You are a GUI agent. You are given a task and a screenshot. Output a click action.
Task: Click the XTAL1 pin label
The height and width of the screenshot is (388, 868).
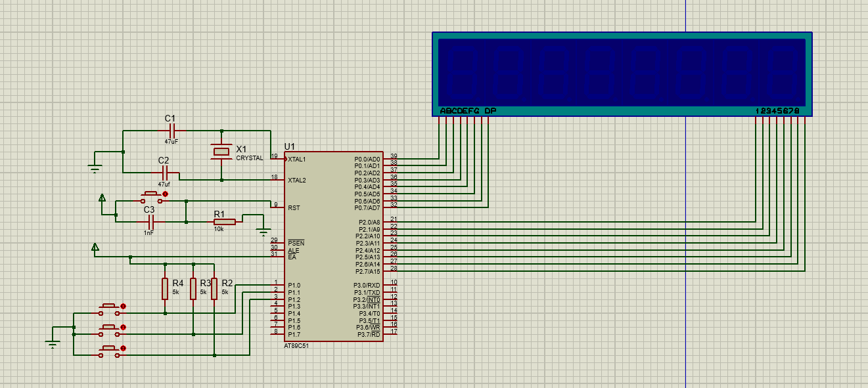pos(297,160)
